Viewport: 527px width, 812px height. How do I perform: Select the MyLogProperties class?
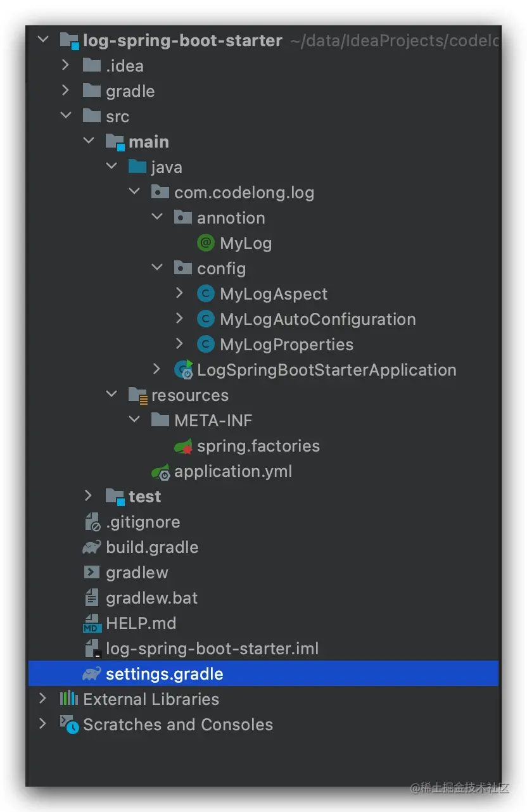click(286, 344)
